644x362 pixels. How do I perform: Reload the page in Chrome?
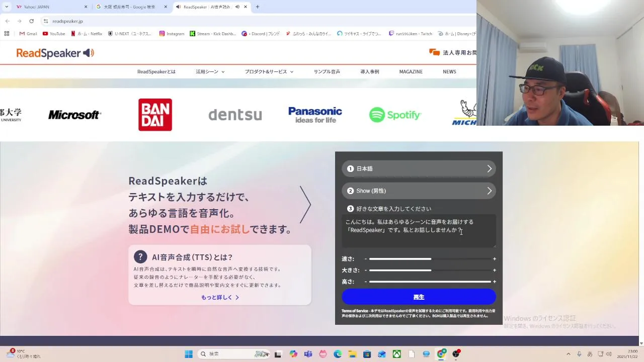(x=31, y=21)
